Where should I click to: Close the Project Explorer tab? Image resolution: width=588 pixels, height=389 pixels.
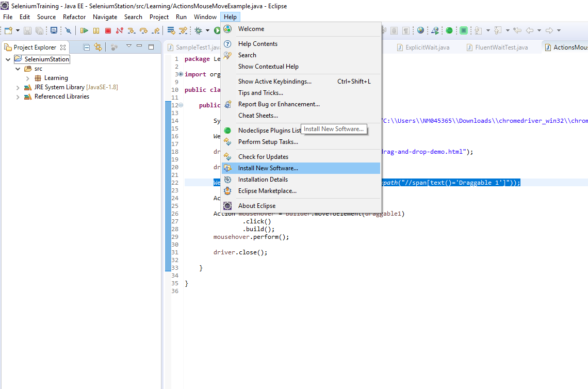(63, 47)
